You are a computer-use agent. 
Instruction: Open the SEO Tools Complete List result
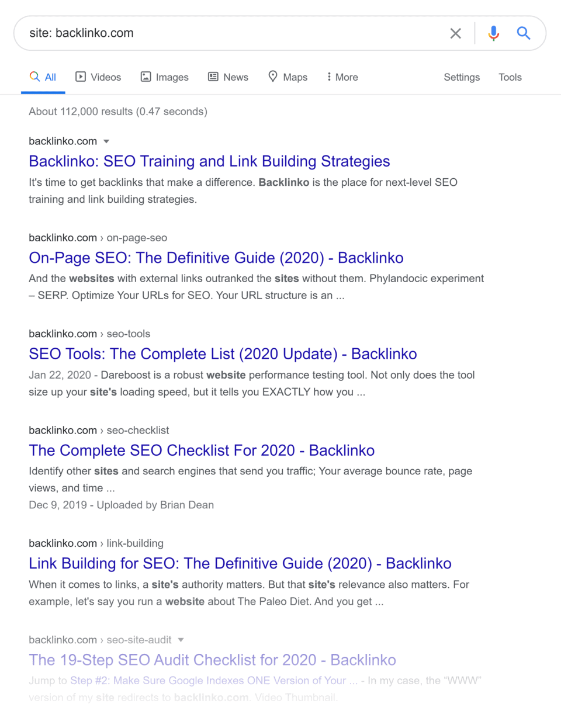(x=223, y=353)
